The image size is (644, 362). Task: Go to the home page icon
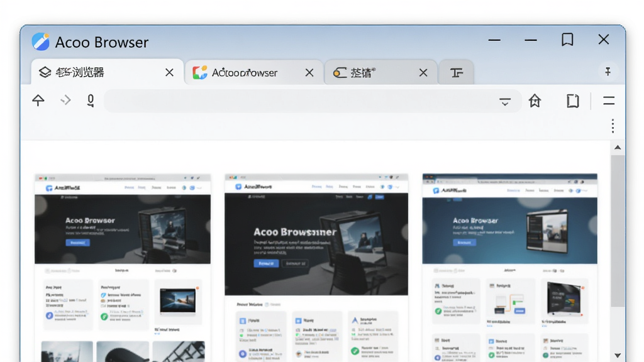tap(535, 101)
